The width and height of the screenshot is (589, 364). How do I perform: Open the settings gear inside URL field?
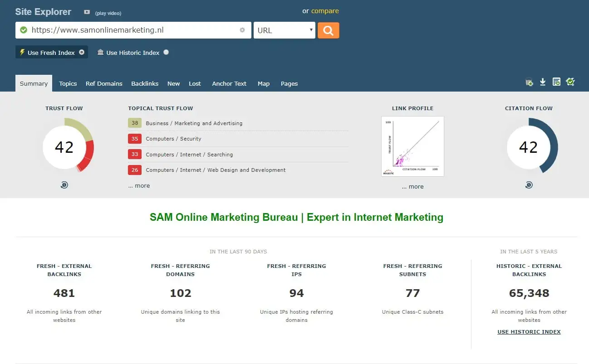point(242,30)
